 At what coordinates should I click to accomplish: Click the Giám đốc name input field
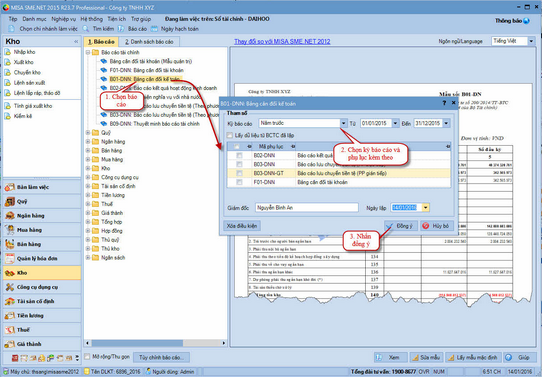[x=307, y=207]
